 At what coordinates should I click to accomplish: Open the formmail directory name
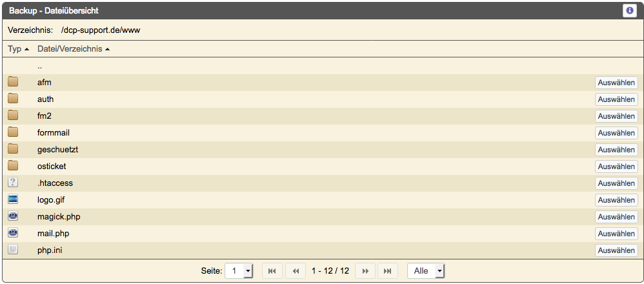54,133
